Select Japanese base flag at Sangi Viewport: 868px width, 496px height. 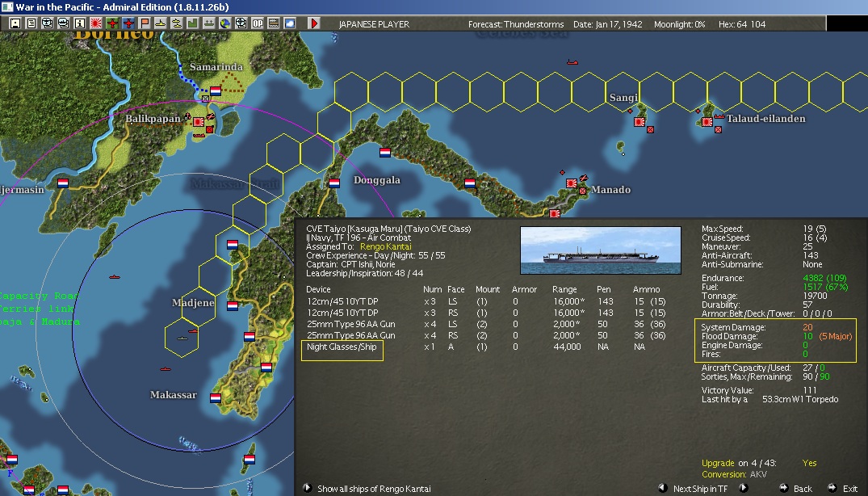(x=639, y=122)
